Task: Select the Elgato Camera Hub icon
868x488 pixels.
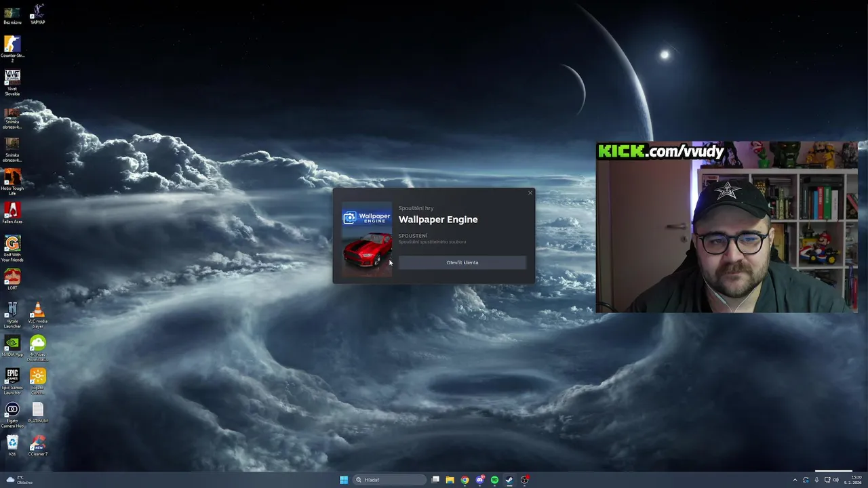Action: pyautogui.click(x=12, y=415)
